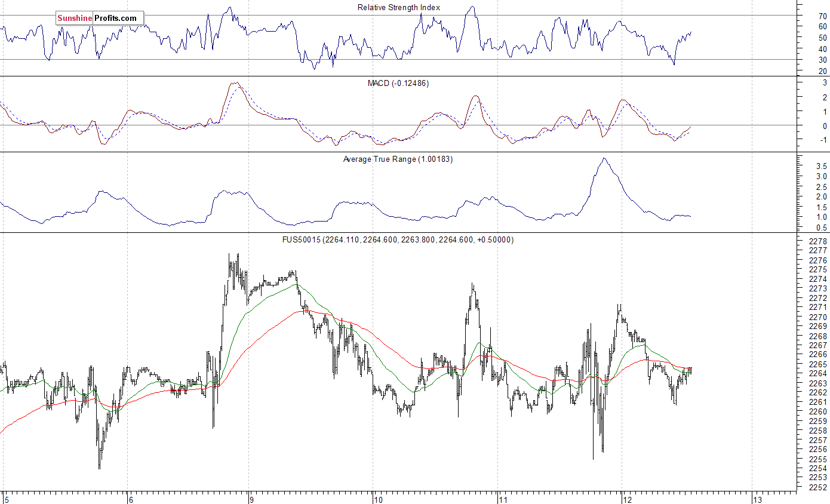The image size is (830, 504).
Task: Click the RSI 70 axis label
Action: (822, 16)
